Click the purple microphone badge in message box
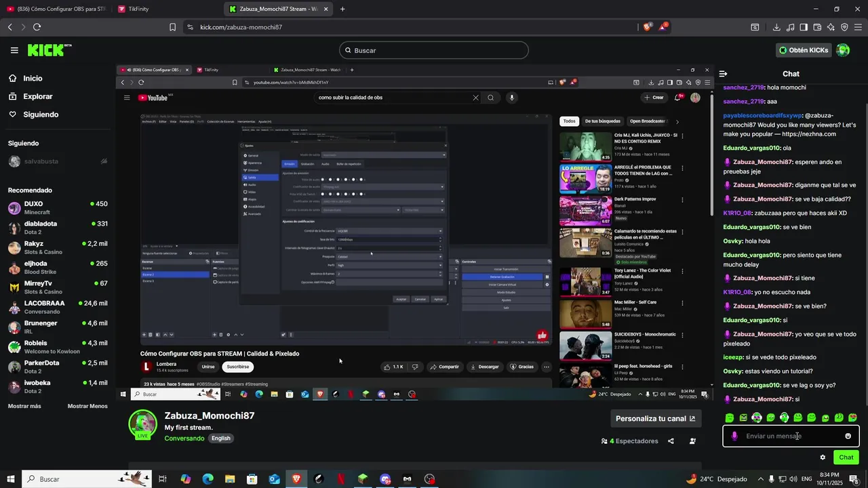This screenshot has width=868, height=488. coord(734,436)
